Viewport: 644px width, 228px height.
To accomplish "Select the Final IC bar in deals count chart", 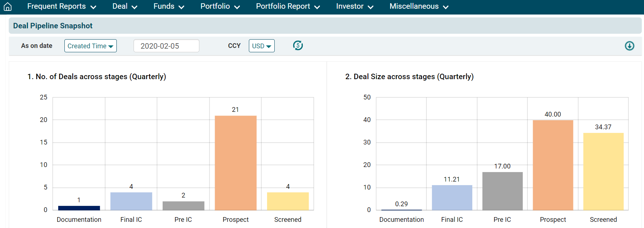I will 131,201.
